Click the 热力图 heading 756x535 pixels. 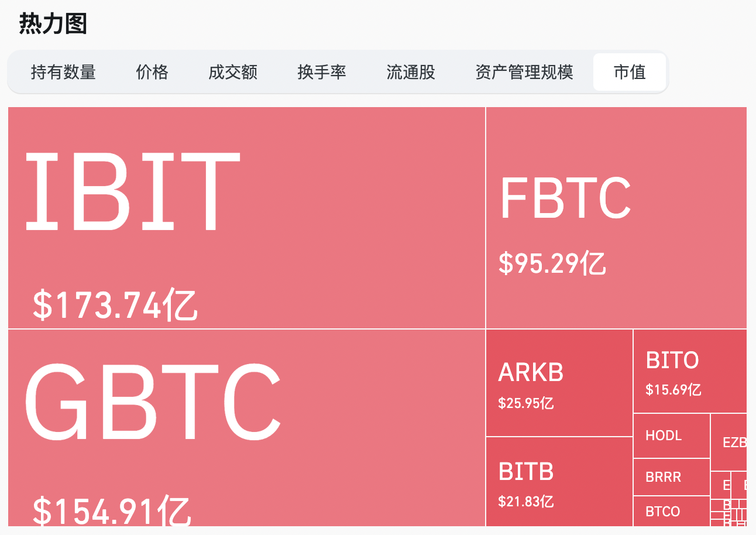53,23
